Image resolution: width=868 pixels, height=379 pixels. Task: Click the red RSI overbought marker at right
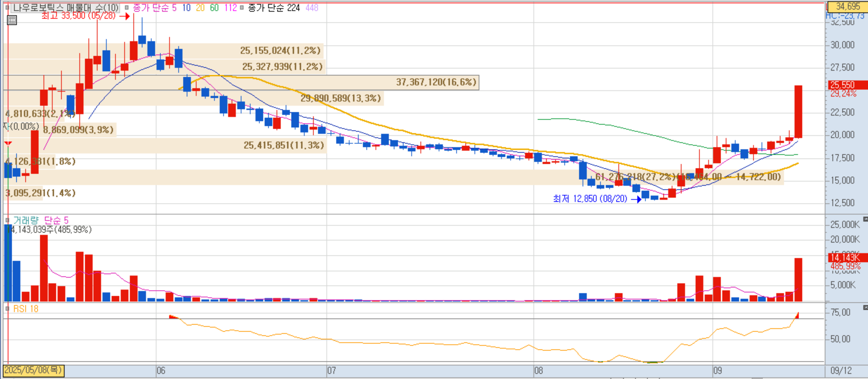797,316
